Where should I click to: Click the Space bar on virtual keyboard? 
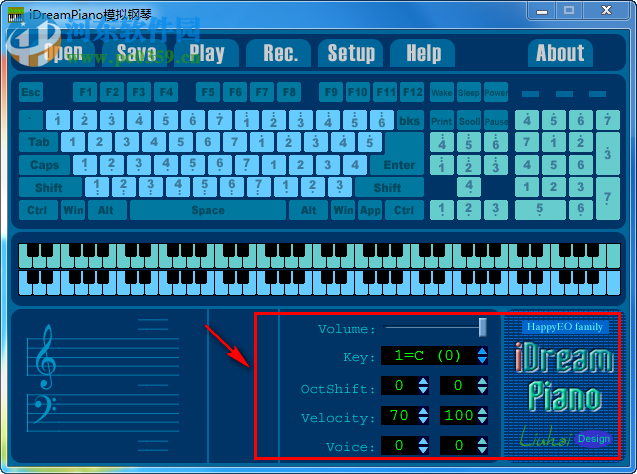pyautogui.click(x=208, y=210)
